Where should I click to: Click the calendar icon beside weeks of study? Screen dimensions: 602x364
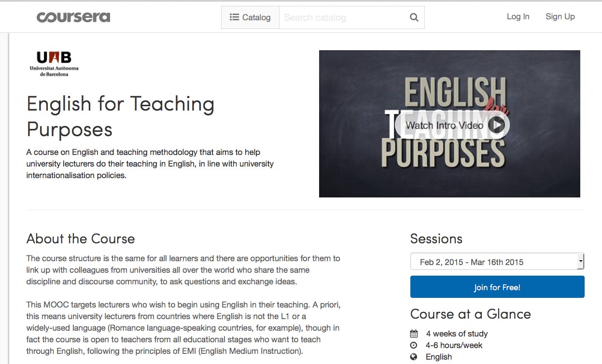coord(414,334)
